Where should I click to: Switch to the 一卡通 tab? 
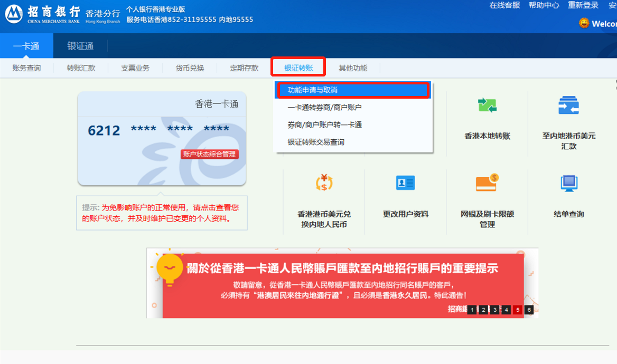point(26,46)
